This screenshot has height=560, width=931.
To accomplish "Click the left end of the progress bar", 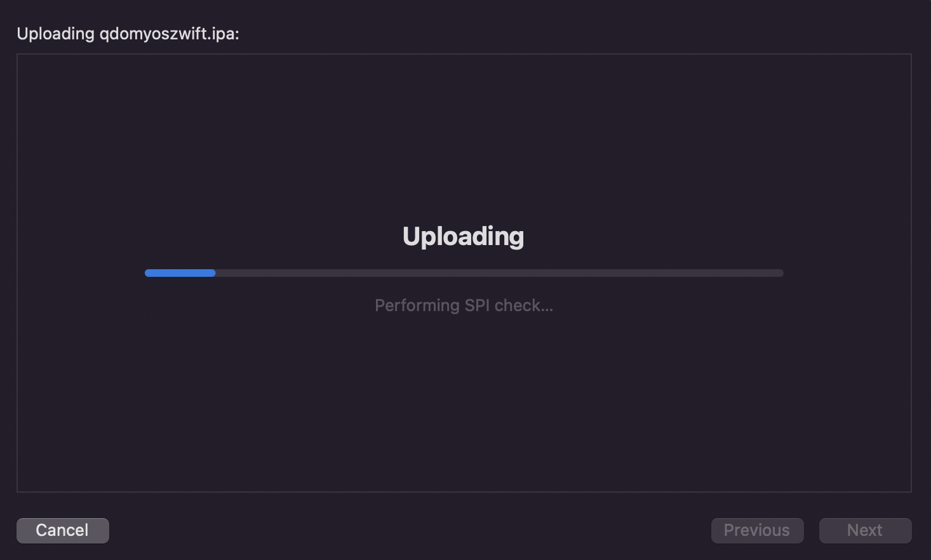I will [149, 273].
